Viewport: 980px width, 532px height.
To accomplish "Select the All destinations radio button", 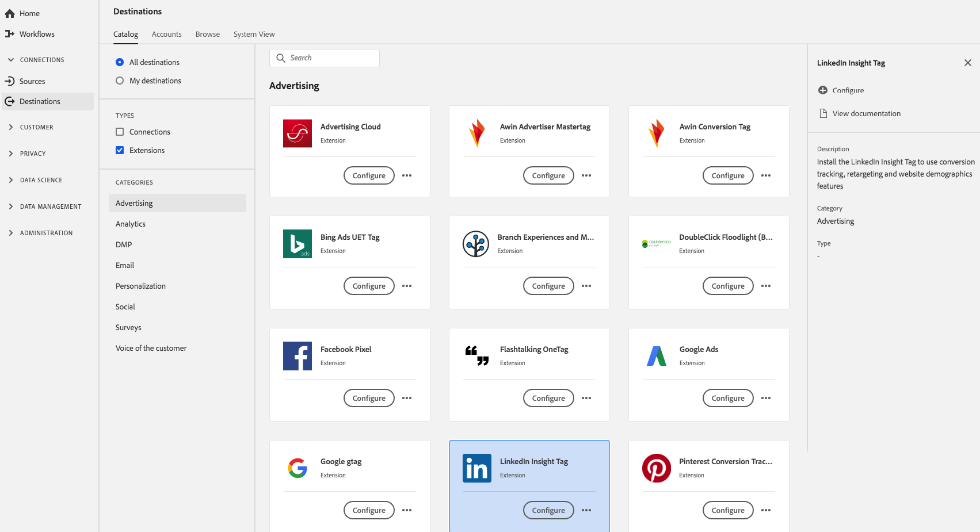I will (x=120, y=62).
